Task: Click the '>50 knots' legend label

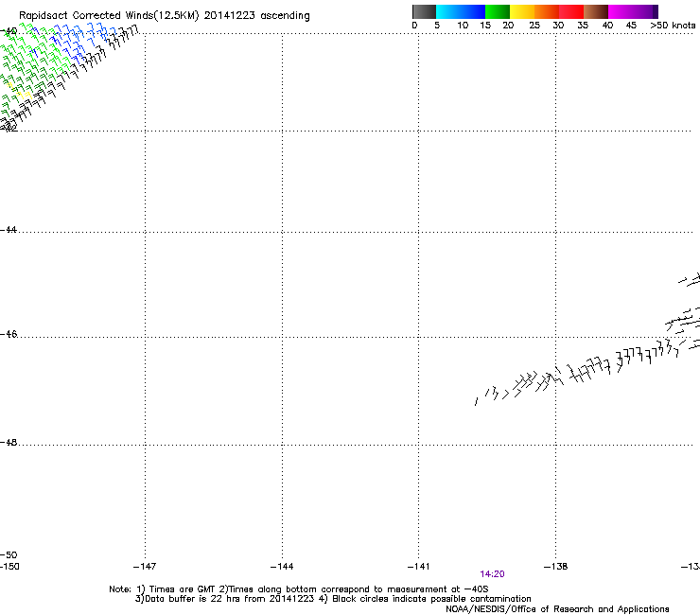Action: (673, 26)
